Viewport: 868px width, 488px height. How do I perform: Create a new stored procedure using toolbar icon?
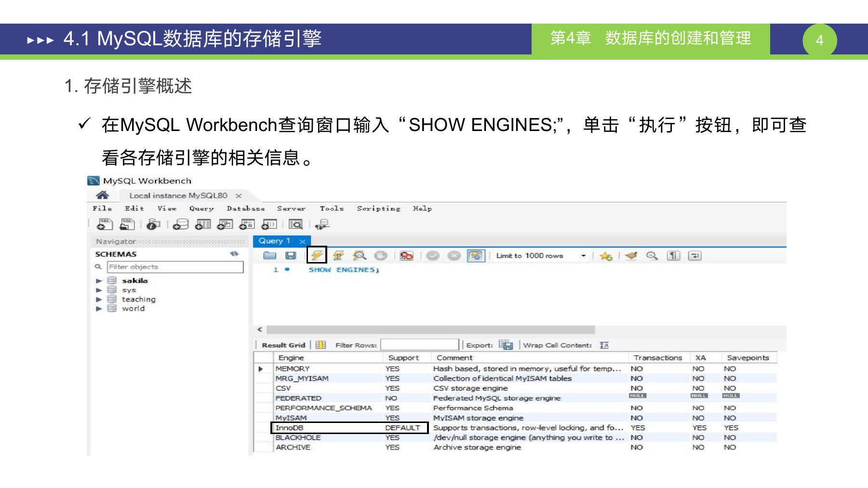[x=247, y=224]
